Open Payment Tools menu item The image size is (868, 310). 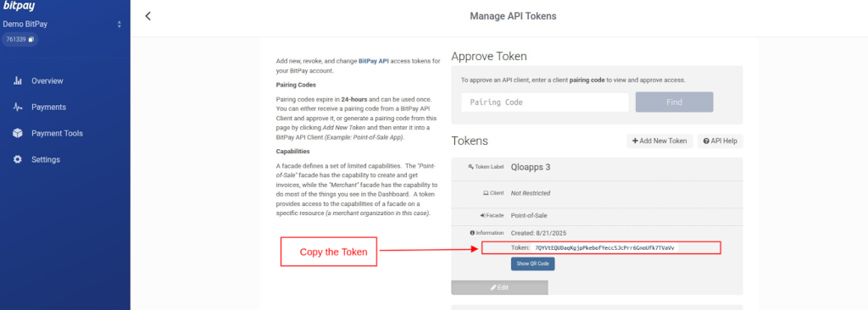[57, 134]
